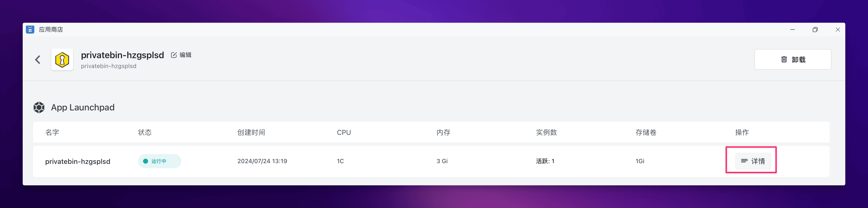Select privatebin-hzgsplsd name in table row
This screenshot has width=868, height=208.
(x=77, y=162)
